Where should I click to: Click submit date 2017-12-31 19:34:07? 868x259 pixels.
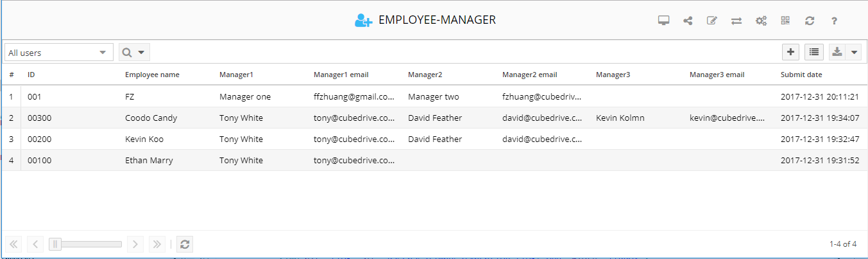coord(821,118)
